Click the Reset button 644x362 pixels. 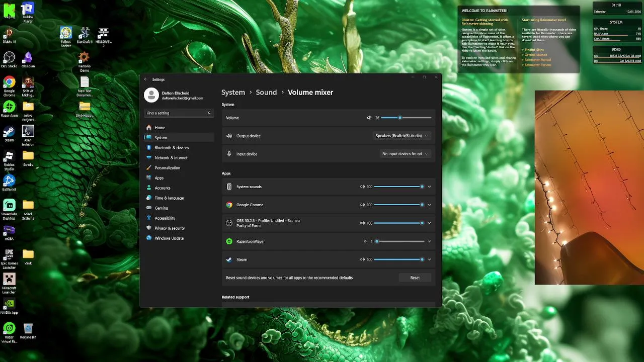pyautogui.click(x=415, y=278)
